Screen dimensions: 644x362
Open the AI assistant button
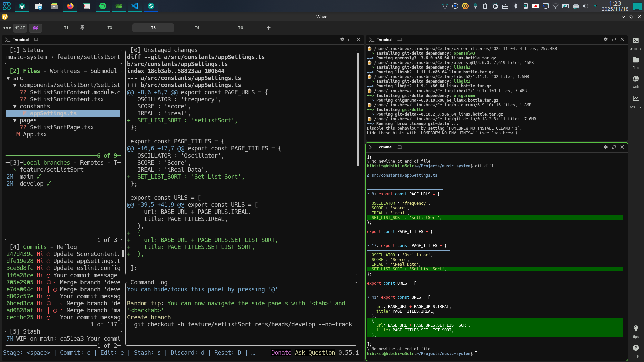tap(20, 28)
